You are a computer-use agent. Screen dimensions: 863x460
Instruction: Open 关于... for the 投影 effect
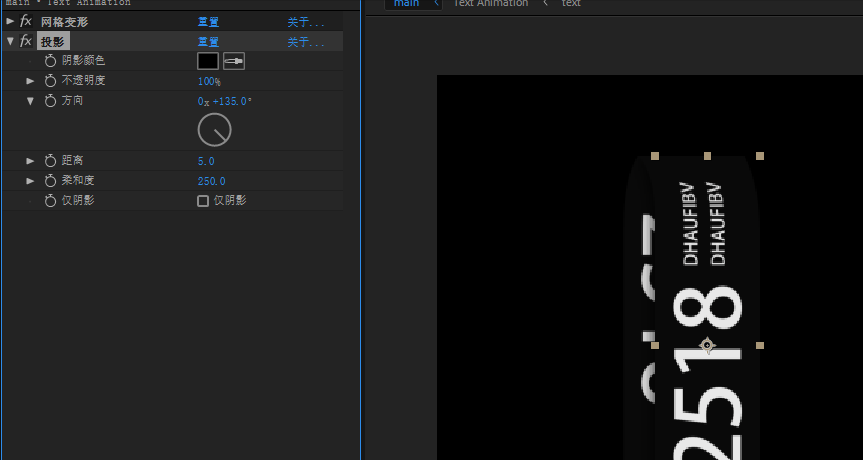(306, 42)
